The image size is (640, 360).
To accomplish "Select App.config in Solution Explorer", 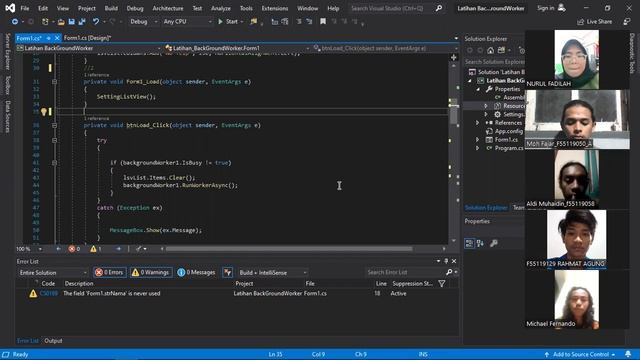I will pos(508,131).
